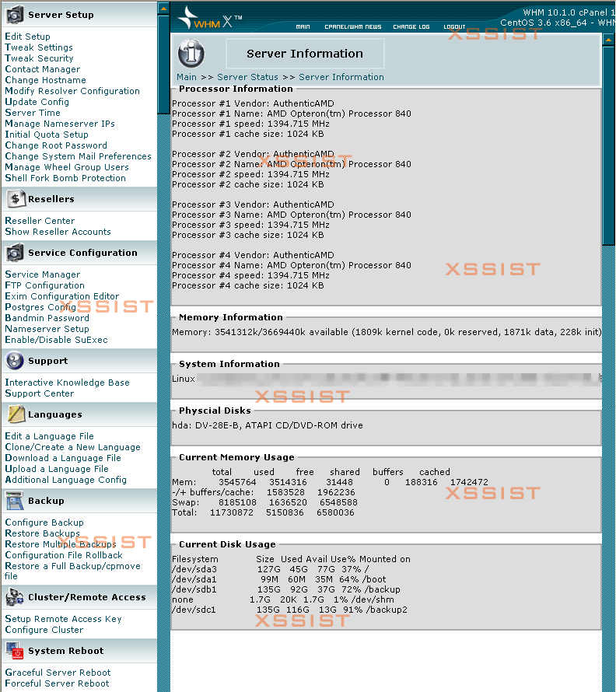
Task: Click the Server Status breadcrumb link
Action: pyautogui.click(x=247, y=77)
